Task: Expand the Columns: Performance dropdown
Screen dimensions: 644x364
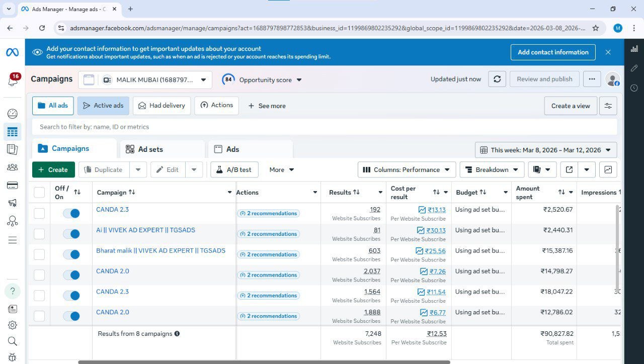Action: pyautogui.click(x=407, y=169)
